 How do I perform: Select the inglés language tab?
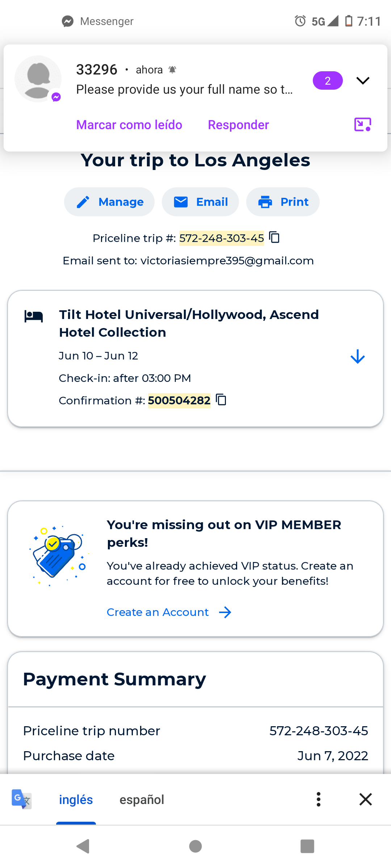76,799
